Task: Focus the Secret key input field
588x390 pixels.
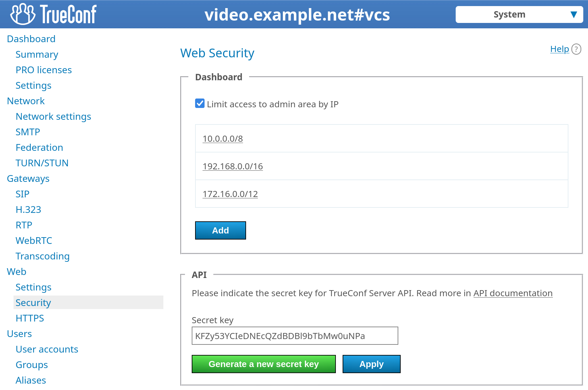Action: click(x=295, y=336)
